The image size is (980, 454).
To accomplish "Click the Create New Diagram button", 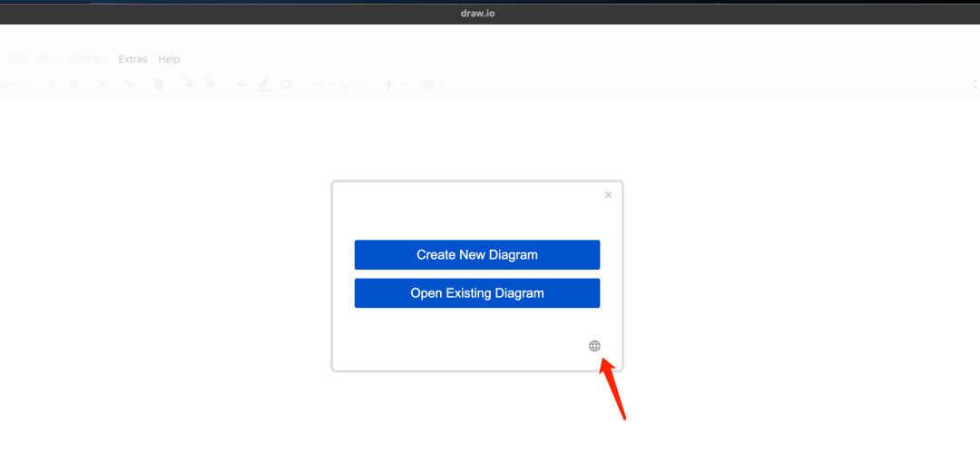I will (477, 254).
